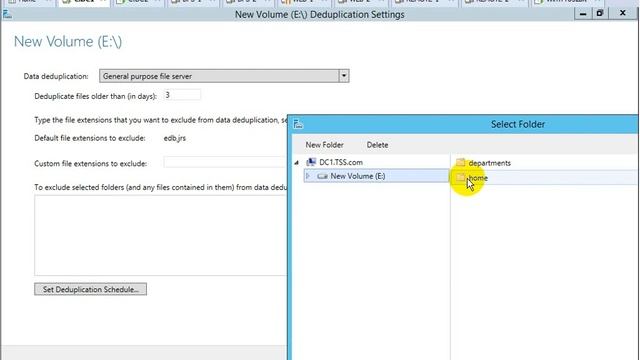Select DC1.TSS.com in the folder tree
Image resolution: width=640 pixels, height=360 pixels.
coord(341,162)
